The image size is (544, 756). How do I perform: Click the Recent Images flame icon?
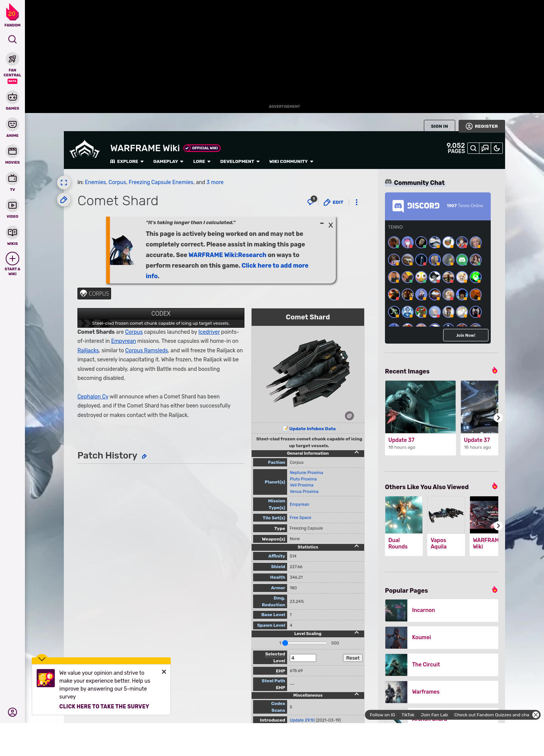[495, 370]
